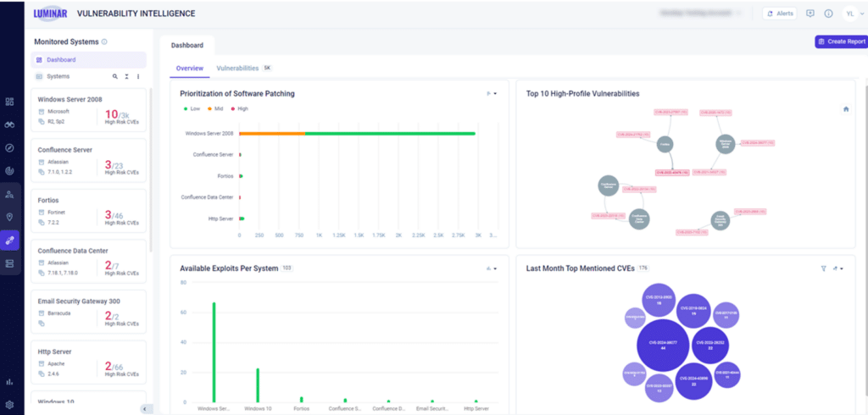Open the people search icon in left rail
The image size is (868, 415).
coord(9,194)
